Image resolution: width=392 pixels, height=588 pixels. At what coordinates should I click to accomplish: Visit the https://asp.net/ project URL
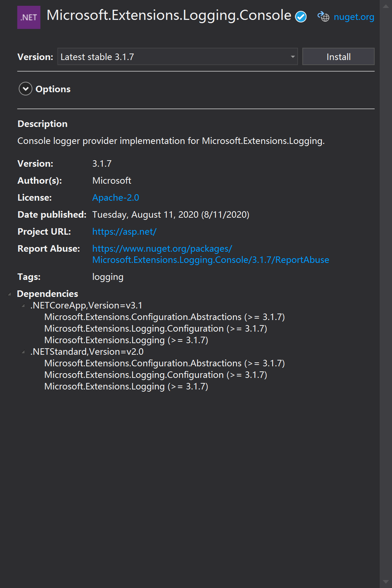[124, 232]
